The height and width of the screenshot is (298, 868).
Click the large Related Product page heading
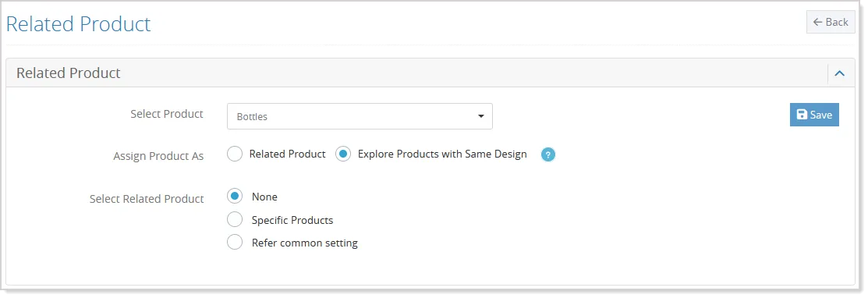tap(78, 24)
